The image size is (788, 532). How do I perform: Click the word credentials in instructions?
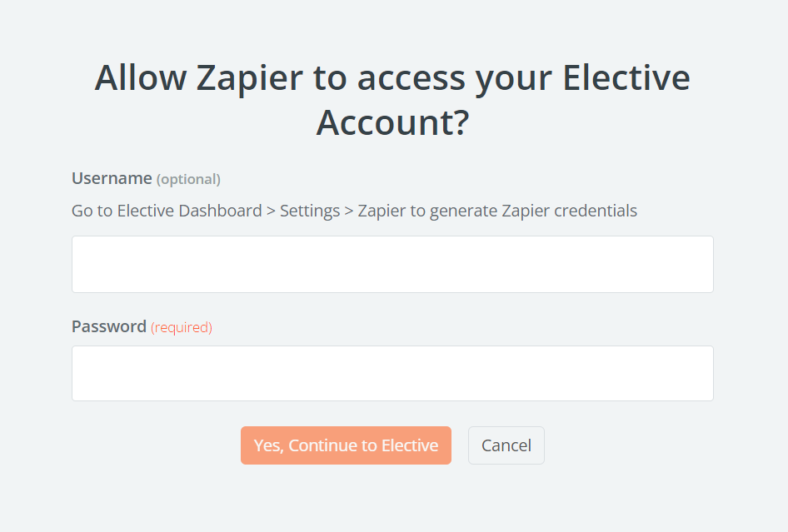pos(597,211)
